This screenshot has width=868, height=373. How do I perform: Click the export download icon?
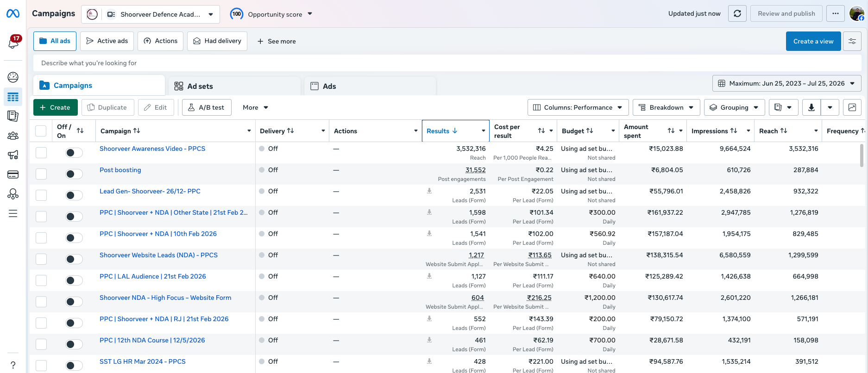click(x=811, y=107)
